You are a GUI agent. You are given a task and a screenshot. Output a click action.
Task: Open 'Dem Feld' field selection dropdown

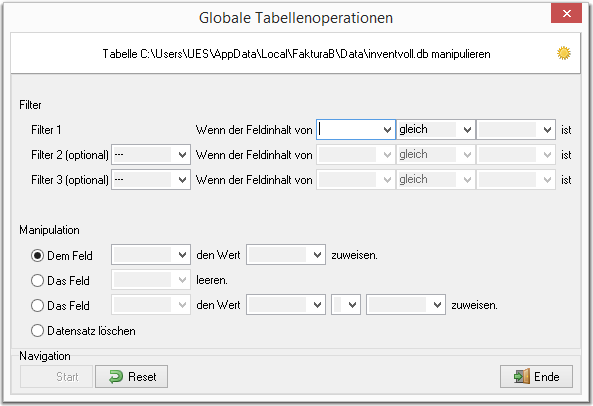point(182,255)
